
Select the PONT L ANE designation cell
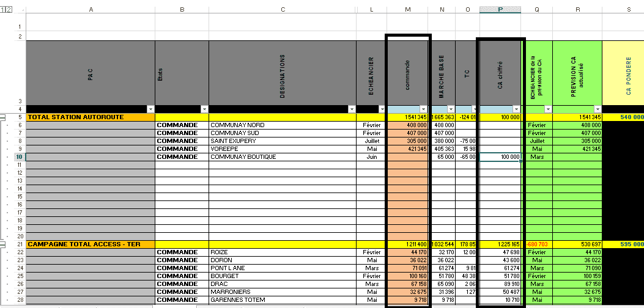[283, 268]
